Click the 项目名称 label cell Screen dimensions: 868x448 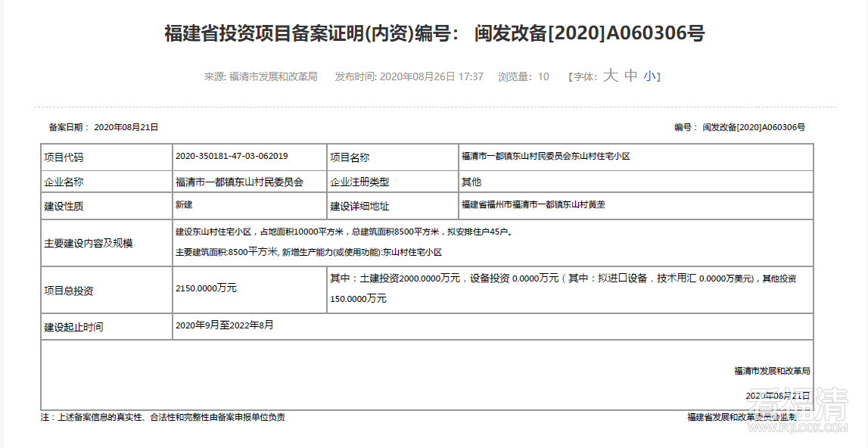coord(393,157)
